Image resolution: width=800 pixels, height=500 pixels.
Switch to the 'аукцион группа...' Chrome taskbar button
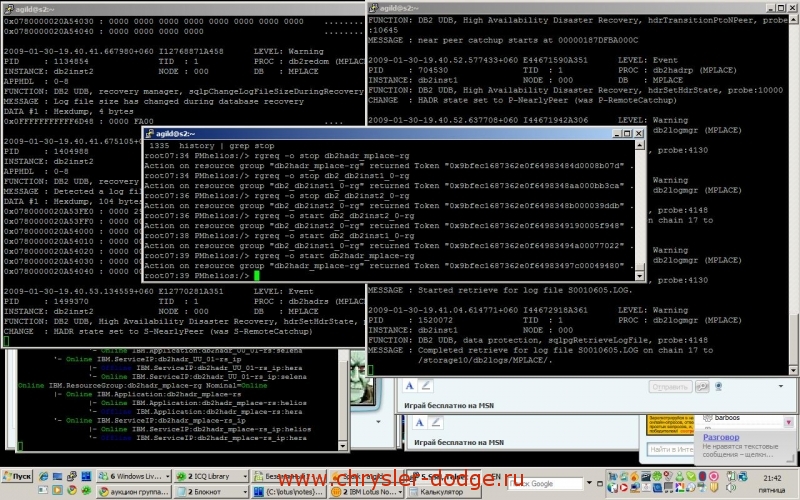[x=134, y=492]
